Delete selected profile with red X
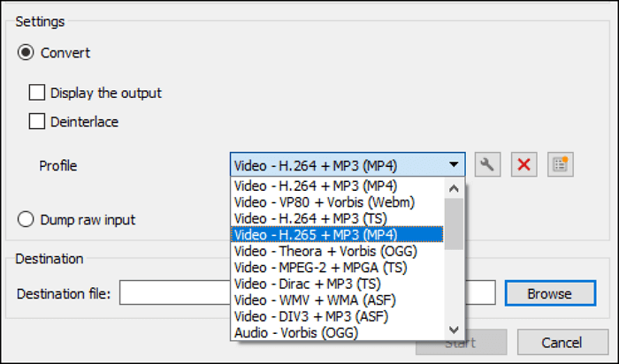The width and height of the screenshot is (619, 364). pos(523,164)
